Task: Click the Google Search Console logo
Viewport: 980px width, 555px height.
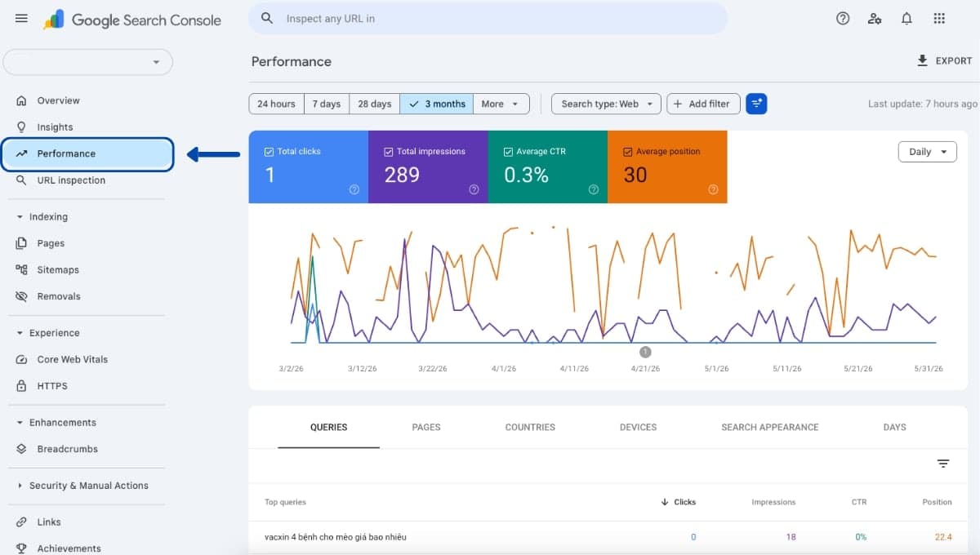Action: coord(132,20)
